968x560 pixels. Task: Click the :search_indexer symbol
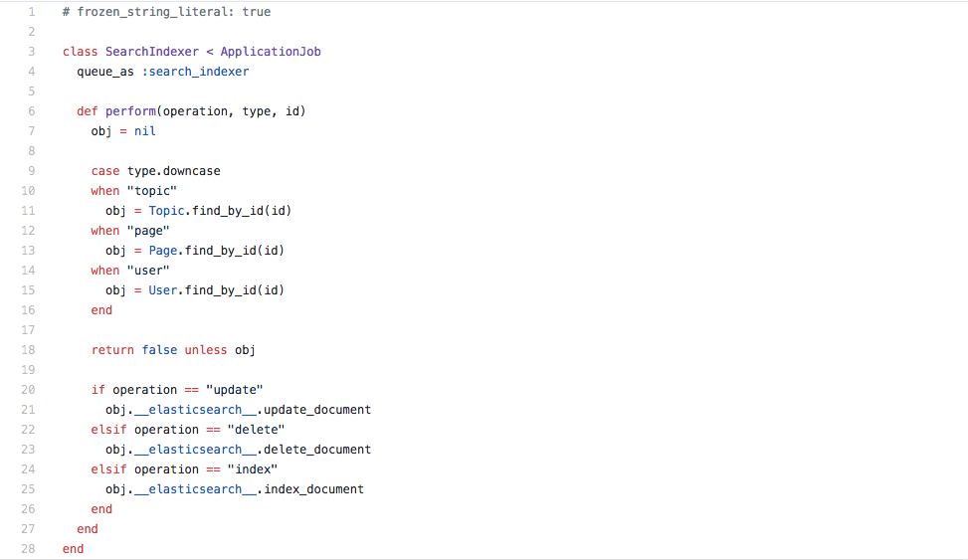tap(196, 72)
